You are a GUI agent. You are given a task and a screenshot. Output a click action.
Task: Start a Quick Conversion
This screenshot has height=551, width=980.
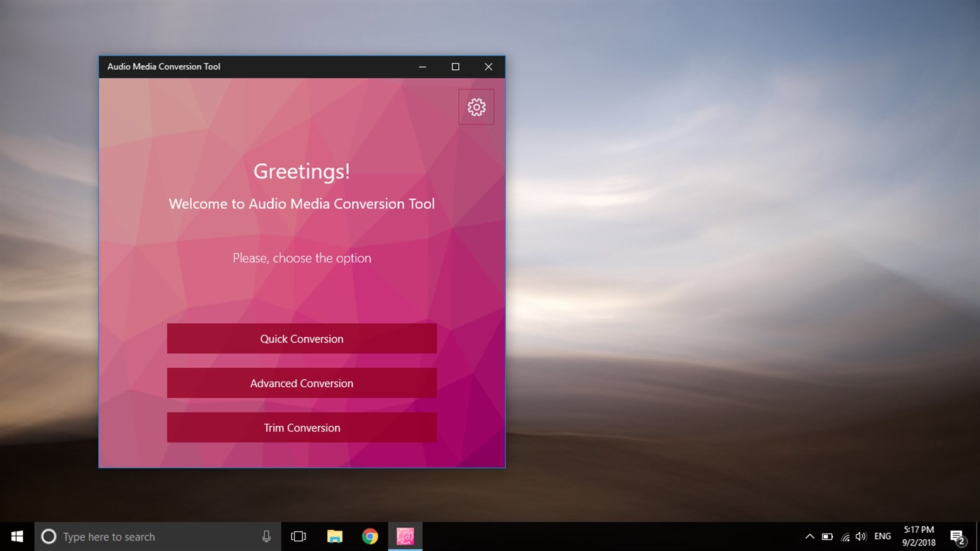301,338
